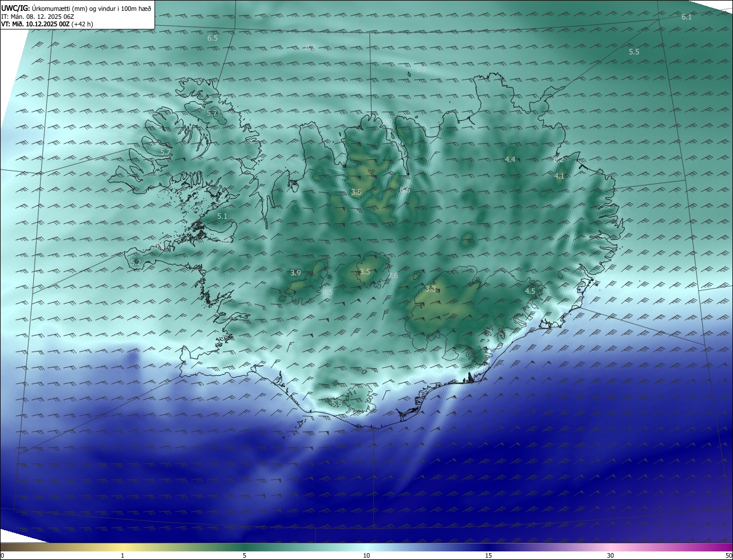This screenshot has height=560, width=733.
Task: Click the color scale tick label 15
Action: (488, 555)
